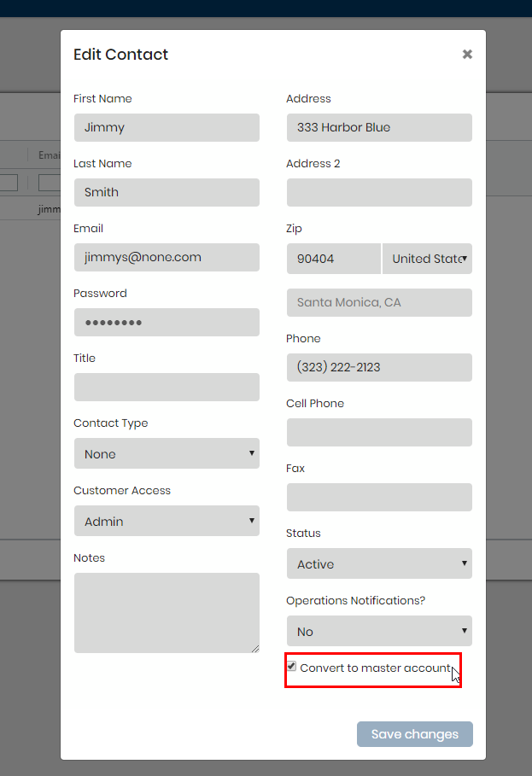Image resolution: width=532 pixels, height=776 pixels.
Task: Open the Status dropdown
Action: tap(379, 563)
